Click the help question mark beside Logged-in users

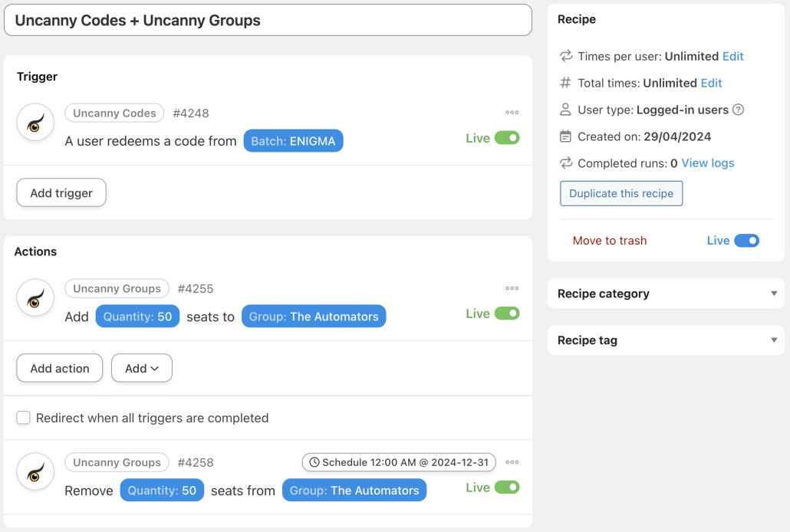tap(737, 110)
